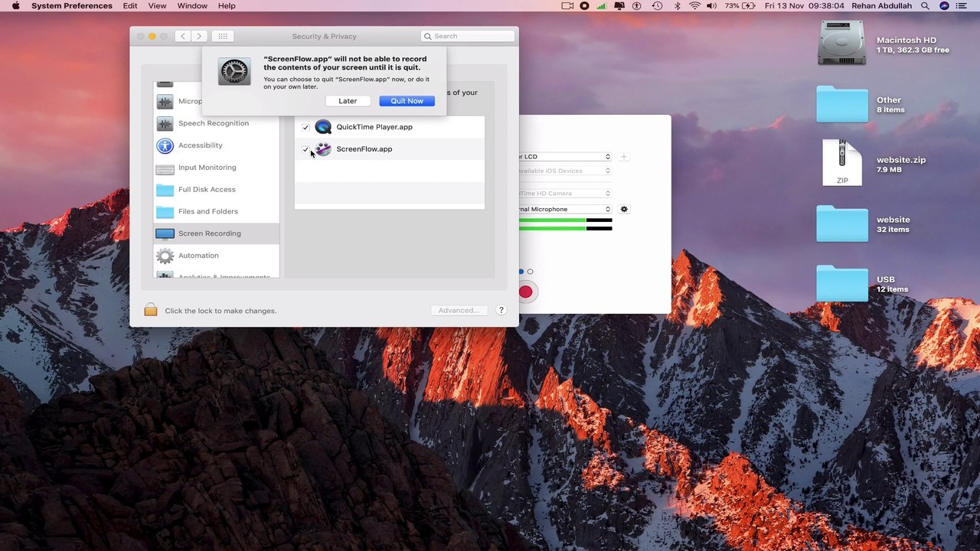Go forward with the right chevron

point(199,36)
